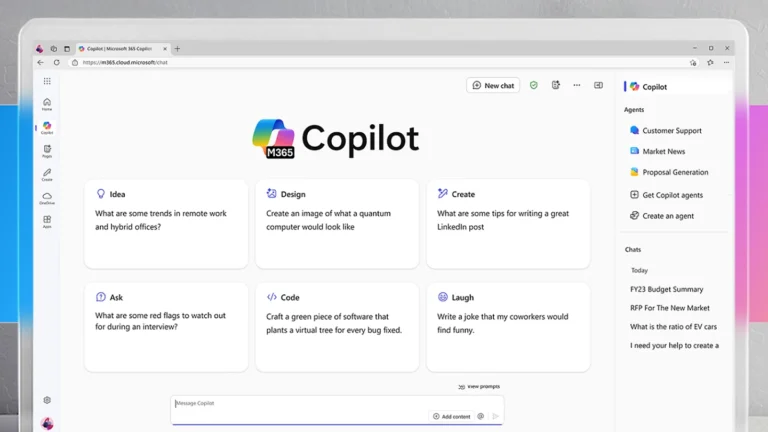Open the Create pen icon in sidebar
The width and height of the screenshot is (768, 432).
point(47,175)
